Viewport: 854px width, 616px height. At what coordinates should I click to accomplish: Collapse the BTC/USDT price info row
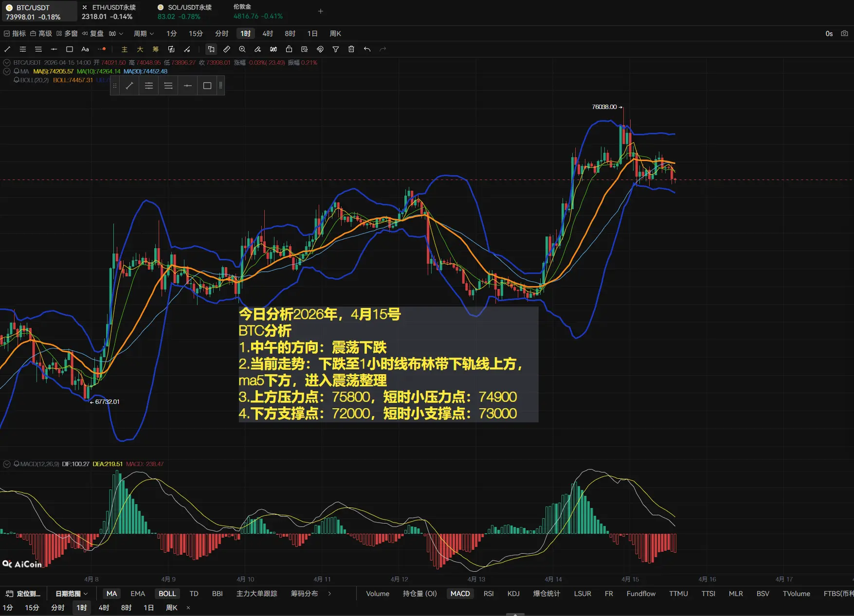(7, 63)
